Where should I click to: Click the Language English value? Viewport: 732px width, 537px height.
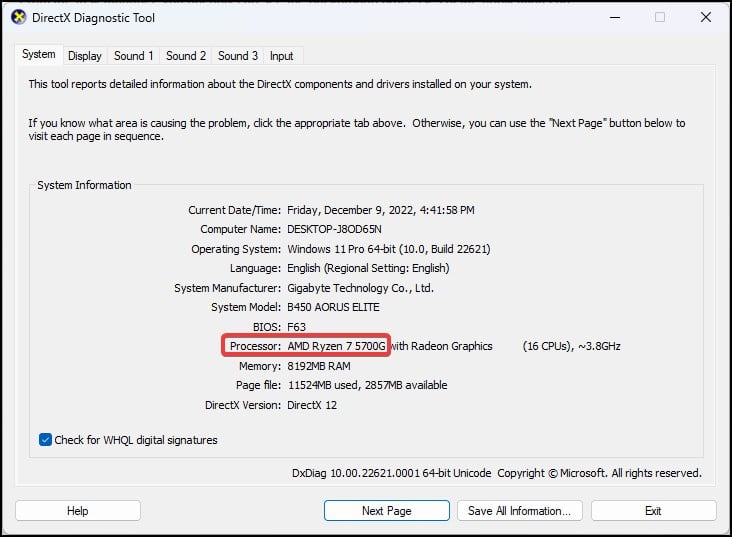click(368, 268)
